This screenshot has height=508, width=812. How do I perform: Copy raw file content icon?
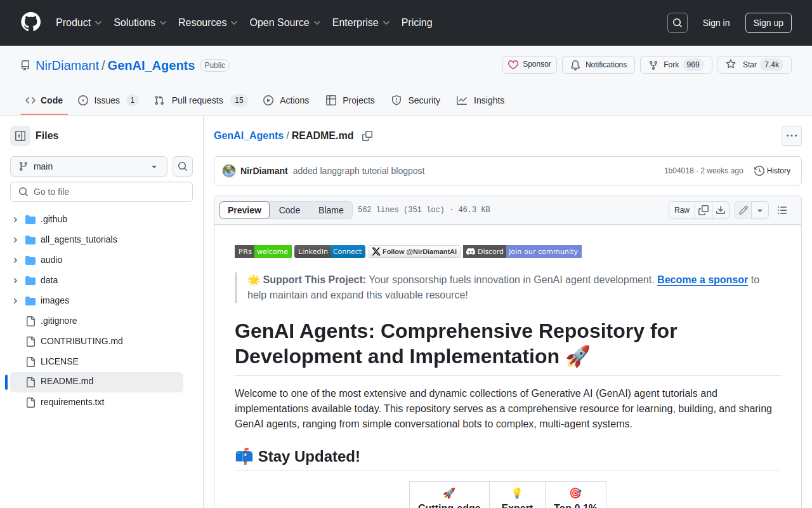coord(704,210)
